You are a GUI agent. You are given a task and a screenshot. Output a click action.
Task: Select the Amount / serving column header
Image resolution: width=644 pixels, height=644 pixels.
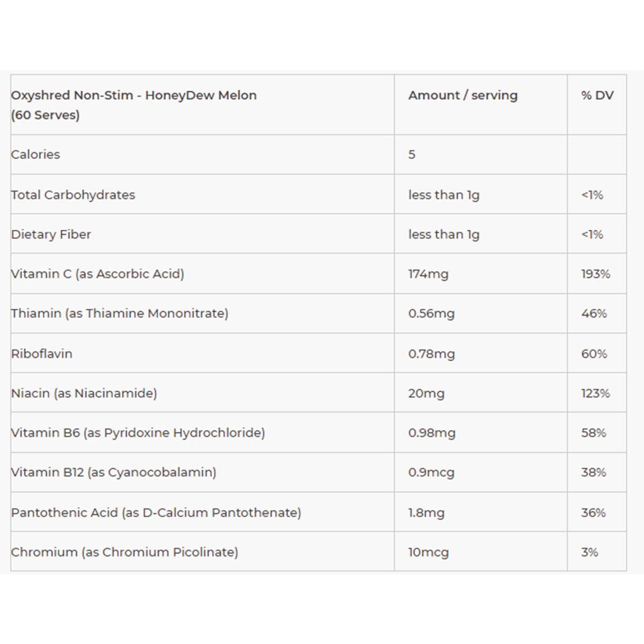click(463, 96)
